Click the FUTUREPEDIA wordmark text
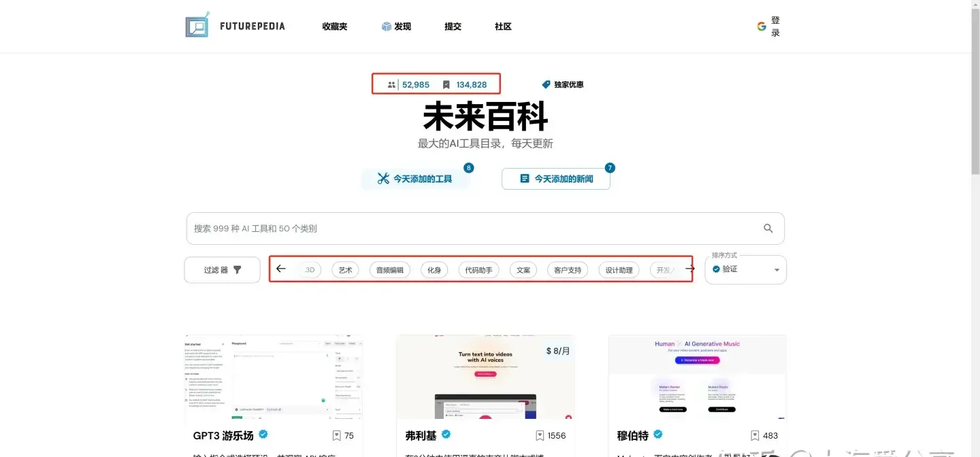The height and width of the screenshot is (457, 980). click(252, 27)
